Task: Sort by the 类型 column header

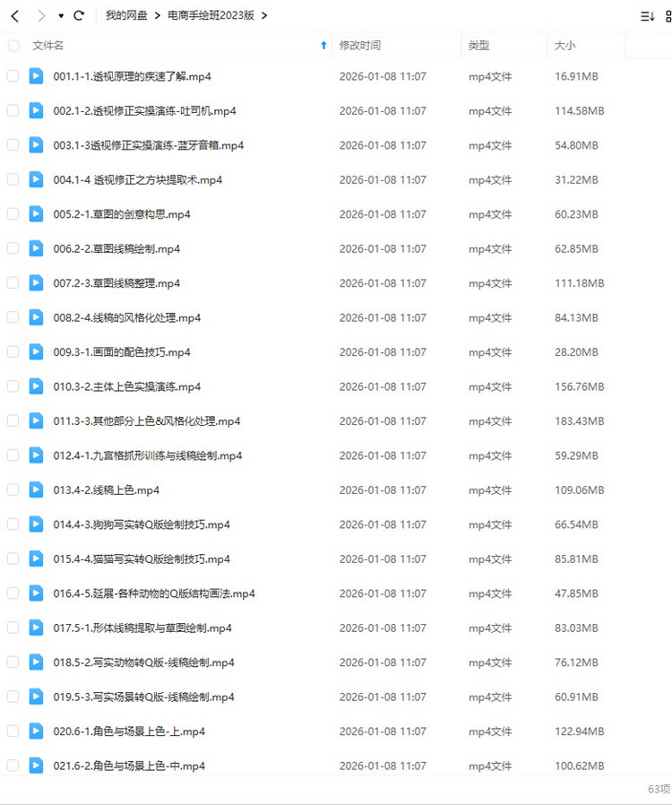Action: (478, 45)
